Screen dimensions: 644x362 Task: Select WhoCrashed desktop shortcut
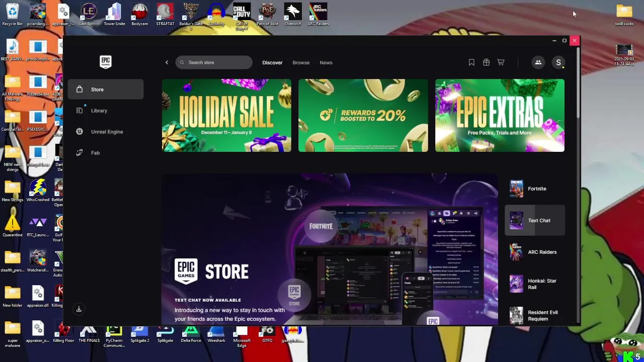[x=38, y=190]
